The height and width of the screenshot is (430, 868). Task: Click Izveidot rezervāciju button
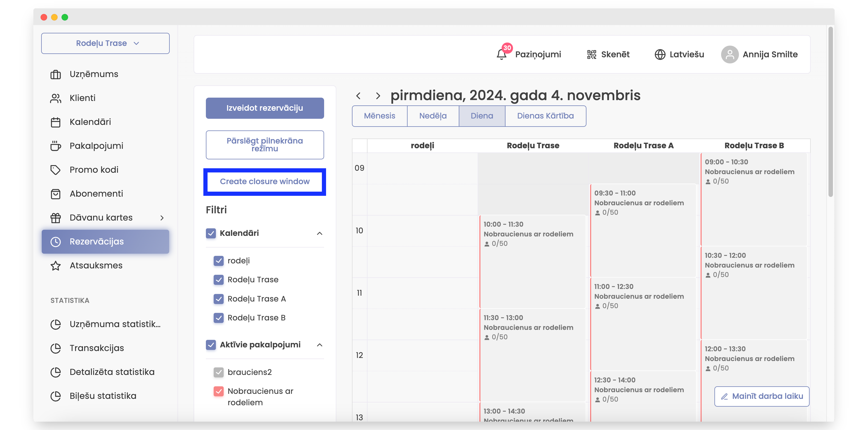[x=265, y=108]
